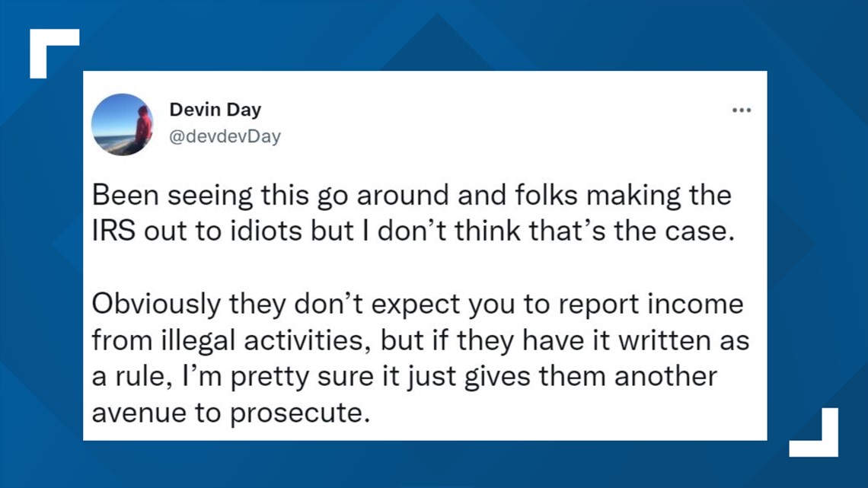Click the phrase "Been seeing" in tweet
This screenshot has height=488, width=868.
point(172,196)
